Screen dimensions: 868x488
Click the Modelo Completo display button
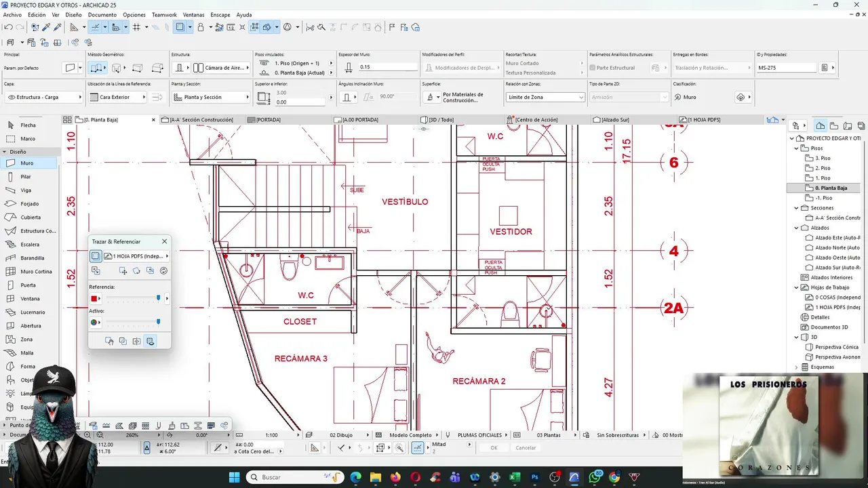(411, 435)
